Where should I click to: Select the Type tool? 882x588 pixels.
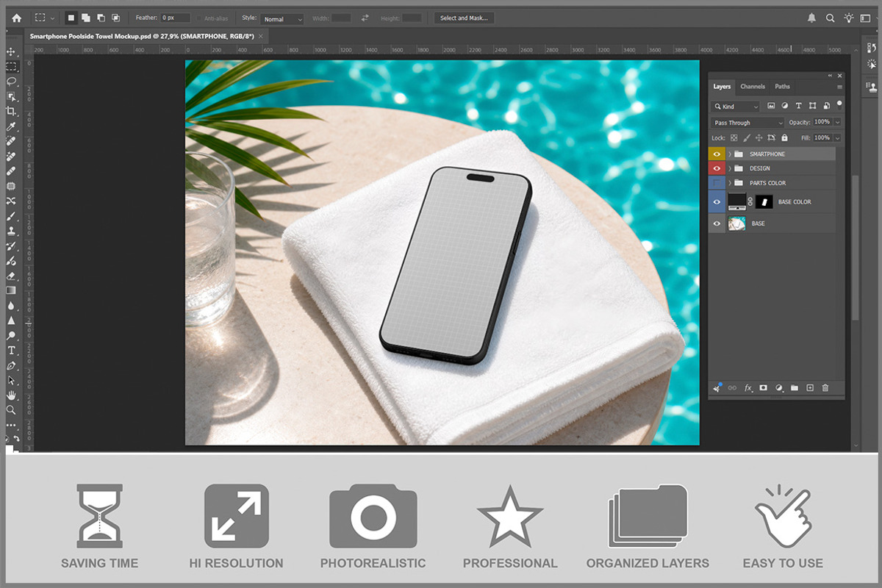point(11,350)
